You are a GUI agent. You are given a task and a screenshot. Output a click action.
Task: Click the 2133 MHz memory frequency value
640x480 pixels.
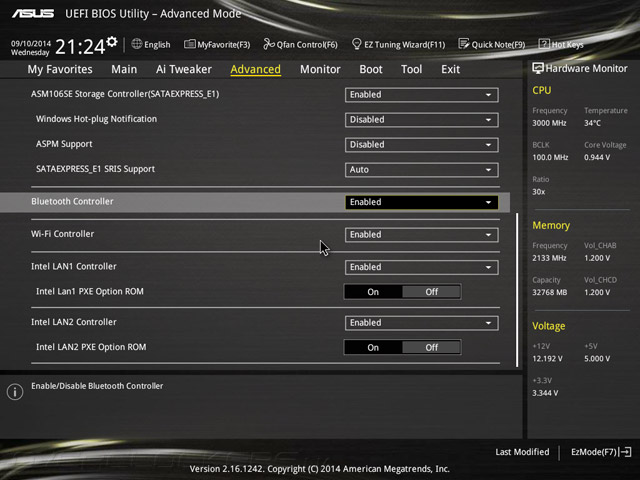pos(549,258)
